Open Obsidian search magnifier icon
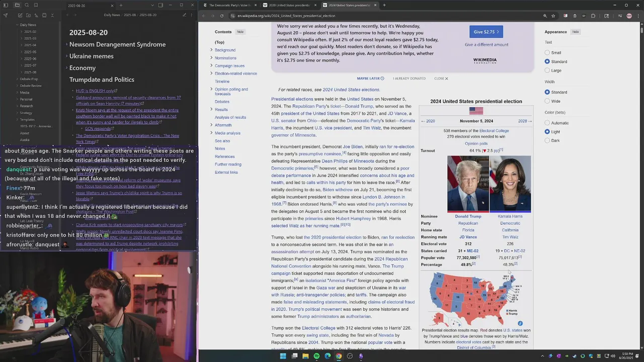Screen dimensions: 644x362 (x=27, y=5)
